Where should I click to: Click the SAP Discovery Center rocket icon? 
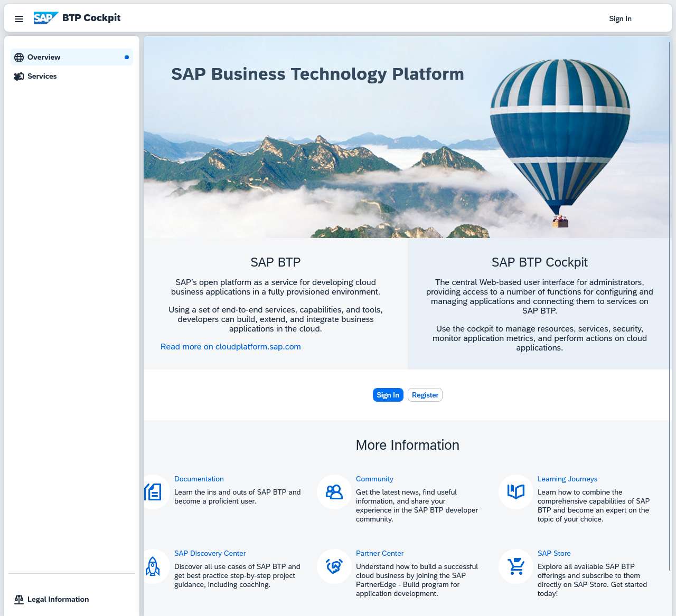(153, 566)
